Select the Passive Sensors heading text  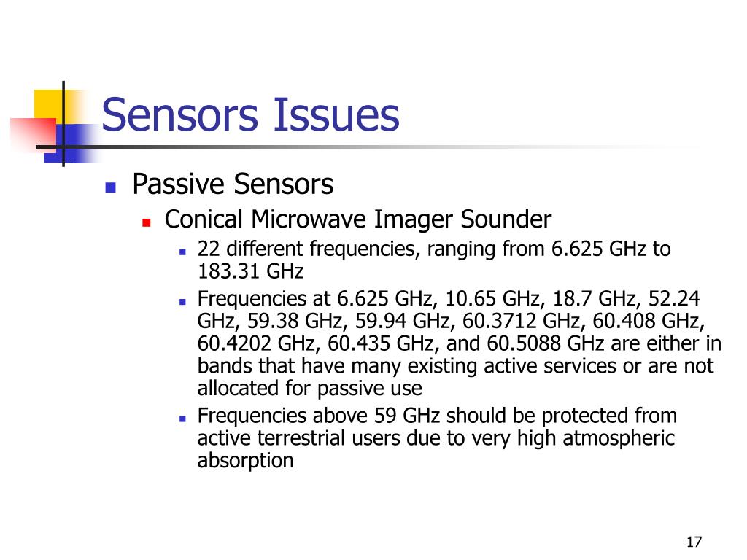(x=233, y=184)
